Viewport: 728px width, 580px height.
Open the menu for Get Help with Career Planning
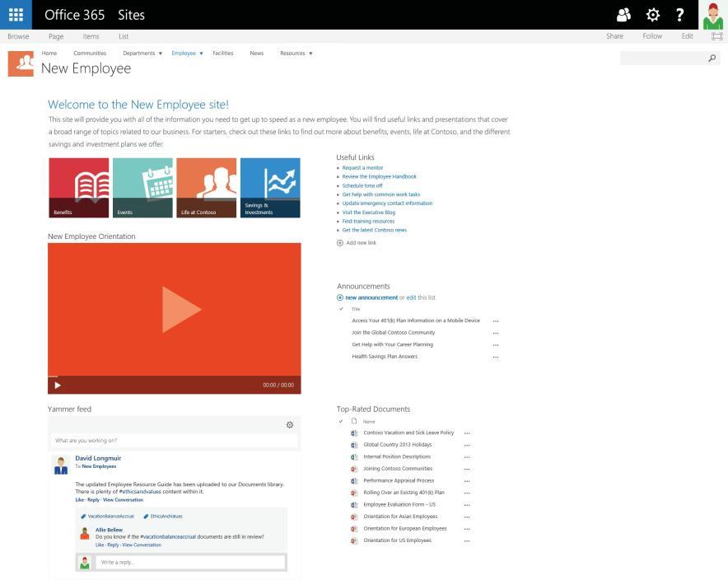click(x=496, y=345)
